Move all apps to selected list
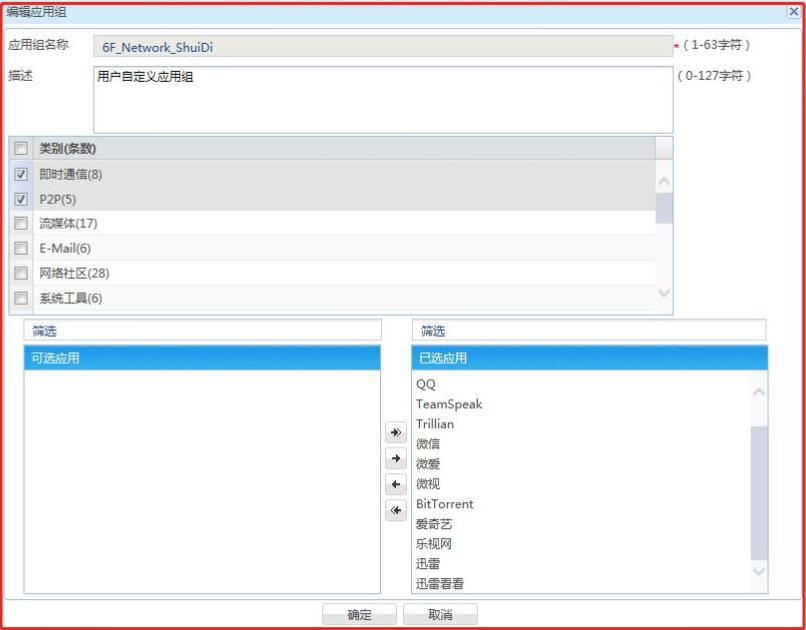The image size is (806, 630). tap(396, 432)
